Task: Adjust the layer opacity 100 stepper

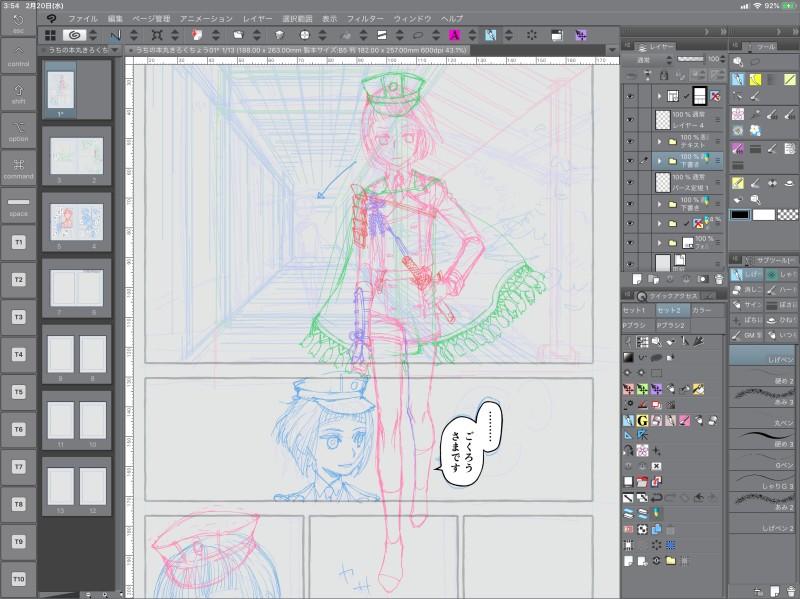Action: point(721,59)
